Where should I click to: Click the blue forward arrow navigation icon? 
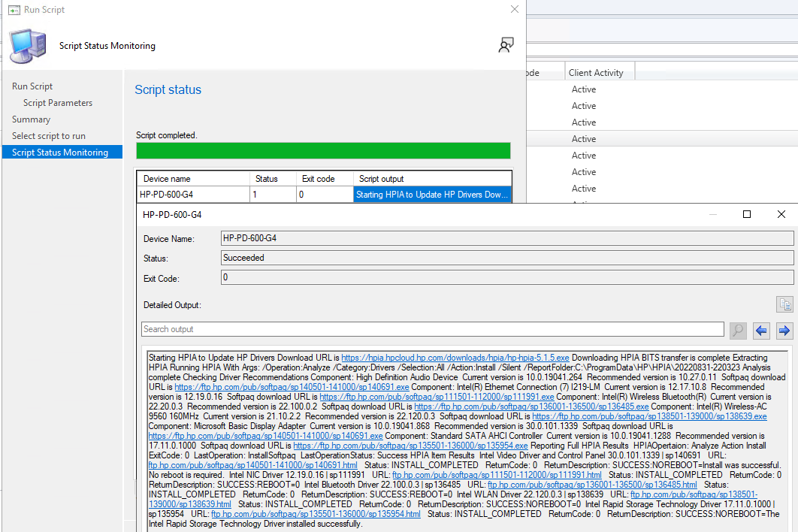(x=784, y=330)
